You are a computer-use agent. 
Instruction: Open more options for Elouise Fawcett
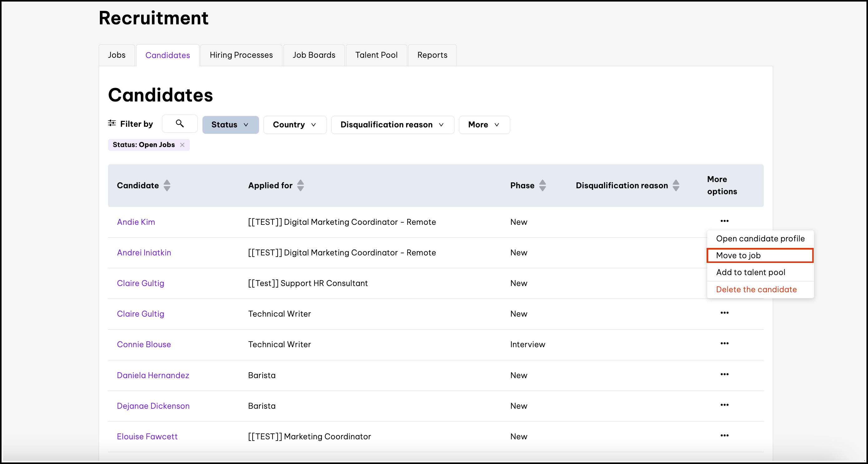724,435
